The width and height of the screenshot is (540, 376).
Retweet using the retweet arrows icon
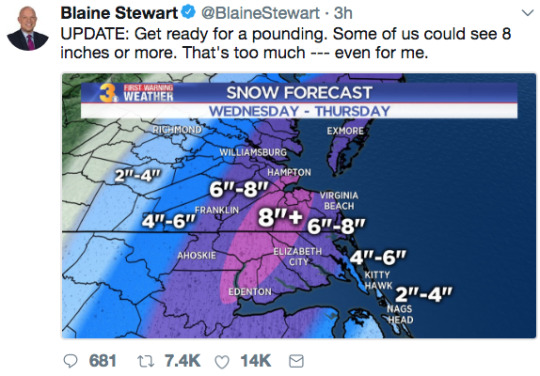click(x=146, y=361)
